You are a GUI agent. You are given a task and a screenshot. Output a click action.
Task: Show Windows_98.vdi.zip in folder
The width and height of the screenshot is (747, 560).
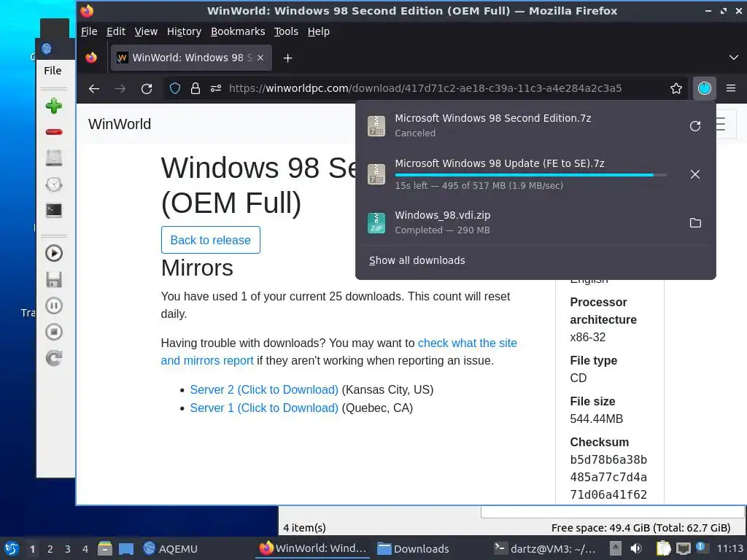[x=695, y=223]
